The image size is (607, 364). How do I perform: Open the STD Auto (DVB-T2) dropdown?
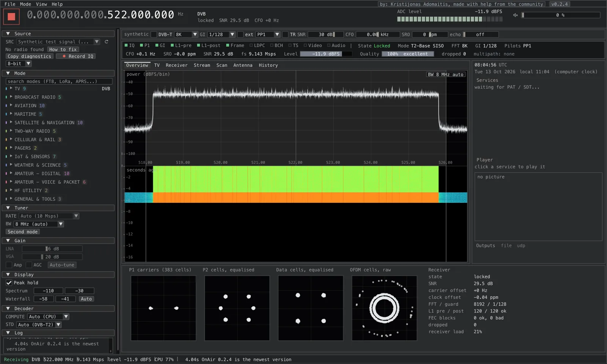click(39, 325)
